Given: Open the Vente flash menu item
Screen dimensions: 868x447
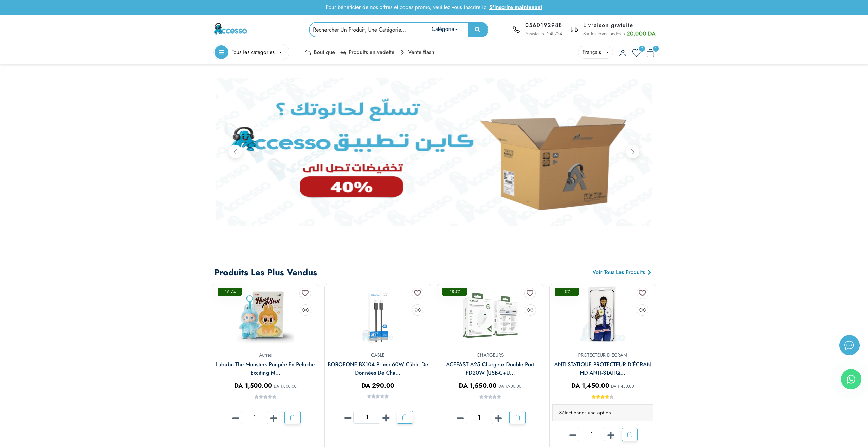Looking at the screenshot, I should pos(417,52).
